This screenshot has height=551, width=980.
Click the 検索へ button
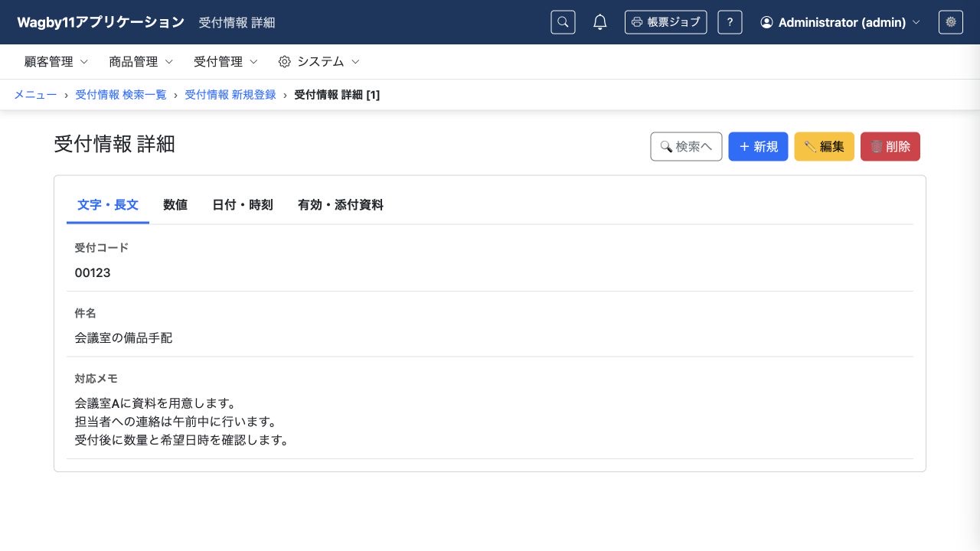click(686, 146)
